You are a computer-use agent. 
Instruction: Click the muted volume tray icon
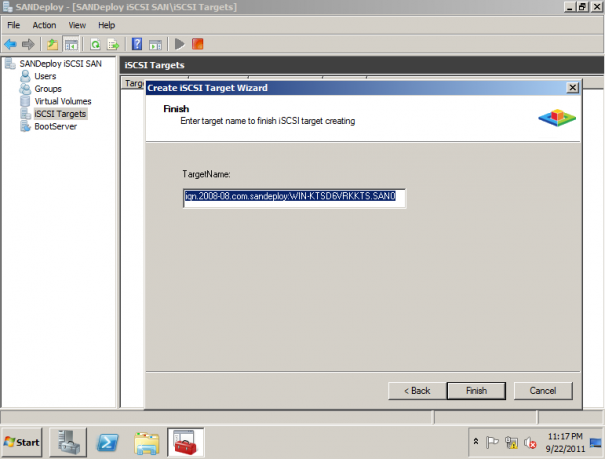tap(530, 443)
